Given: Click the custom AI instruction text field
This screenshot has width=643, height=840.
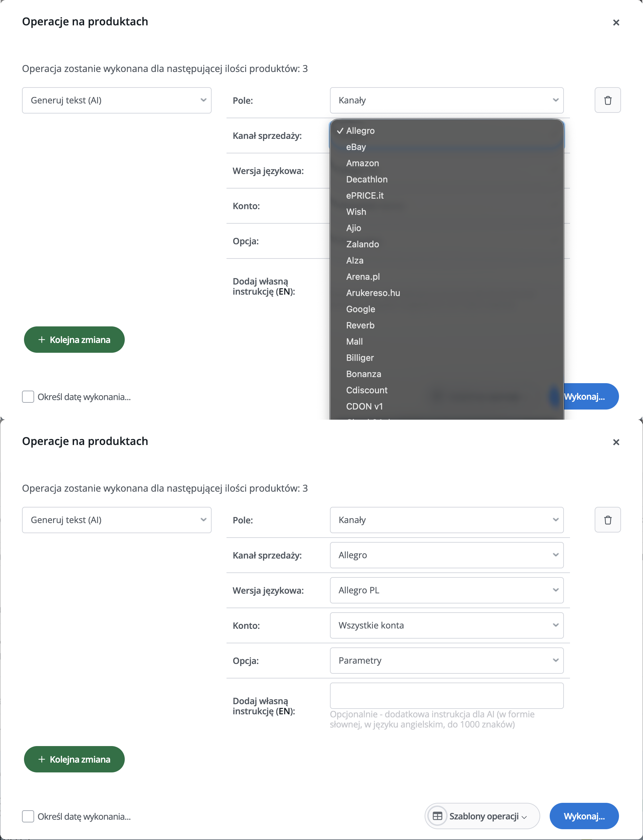Looking at the screenshot, I should [446, 696].
